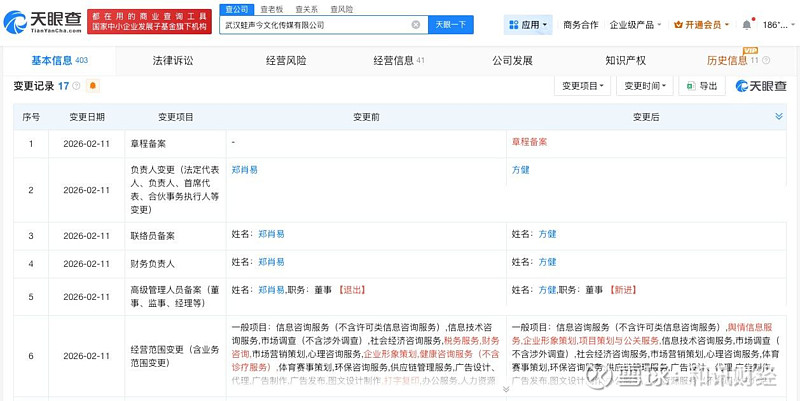Image resolution: width=800 pixels, height=401 pixels.
Task: Collapse columns with the double chevron in header
Action: pos(779,116)
